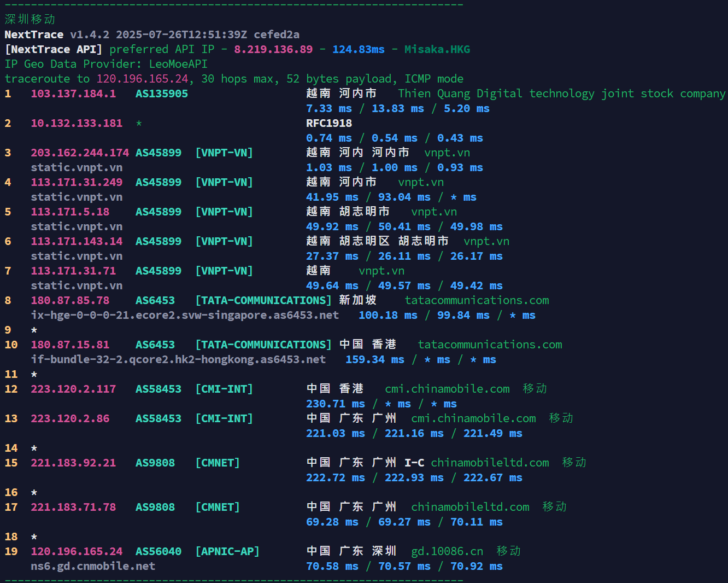Click hop 19 IP 120.196.165.24
728x583 pixels.
click(x=77, y=551)
